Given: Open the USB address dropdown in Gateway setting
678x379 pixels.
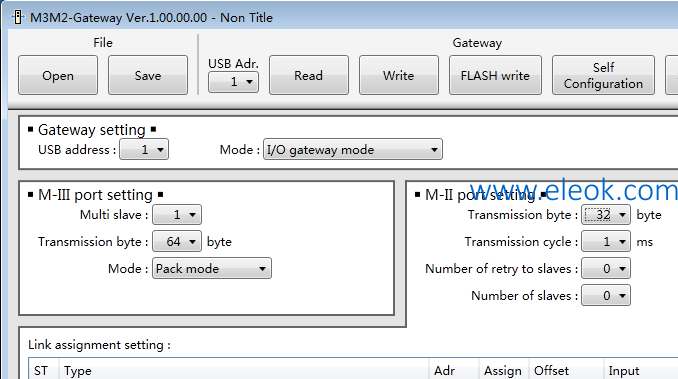Looking at the screenshot, I should point(144,150).
